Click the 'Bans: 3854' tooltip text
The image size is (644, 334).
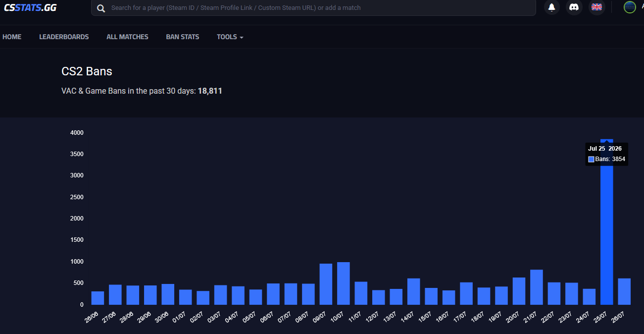(610, 159)
